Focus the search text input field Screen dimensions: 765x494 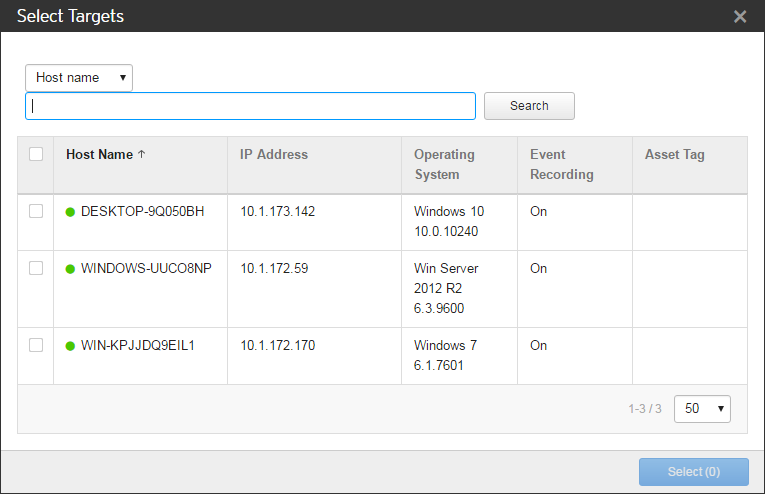pyautogui.click(x=250, y=106)
